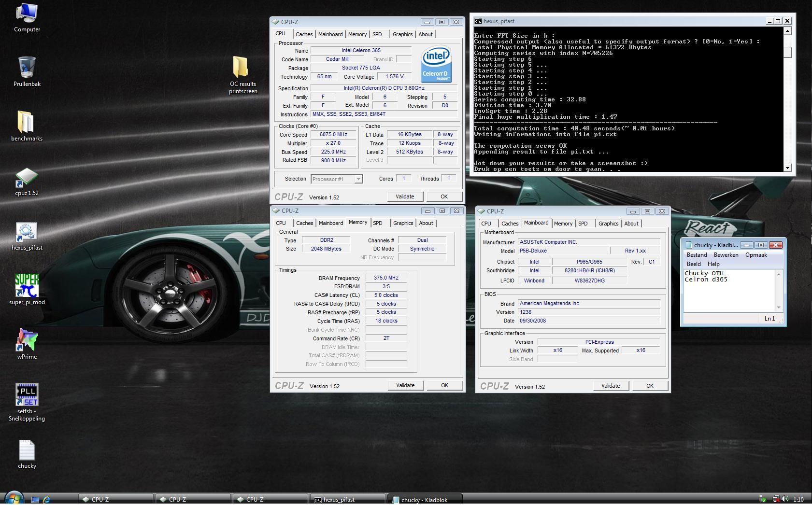Click the Level 2 512 KBytes value
The image size is (812, 505).
410,152
